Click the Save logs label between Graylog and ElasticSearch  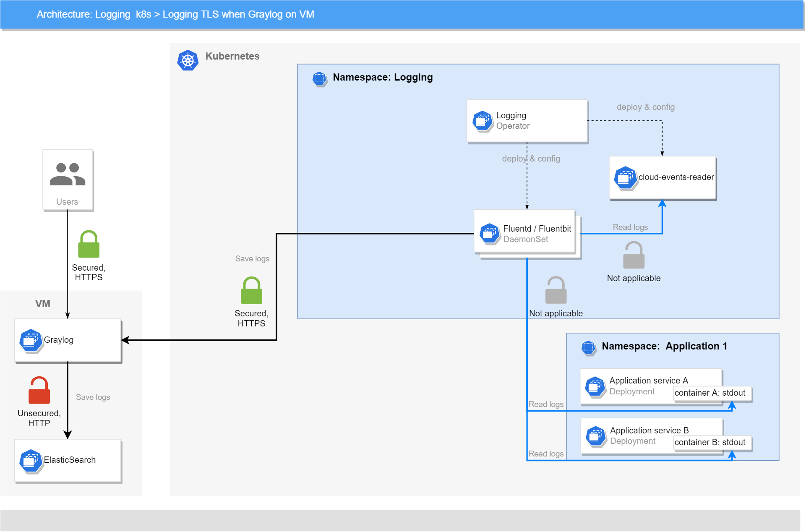[93, 397]
